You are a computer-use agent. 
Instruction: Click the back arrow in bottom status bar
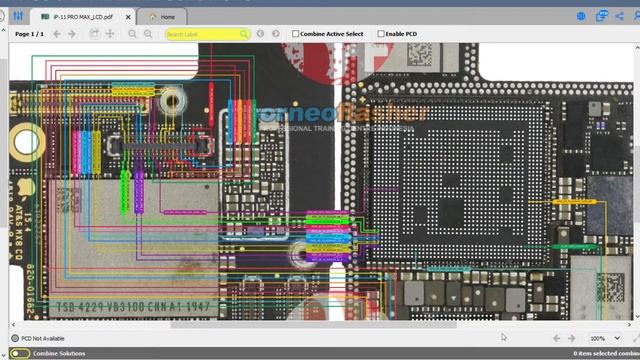556,338
